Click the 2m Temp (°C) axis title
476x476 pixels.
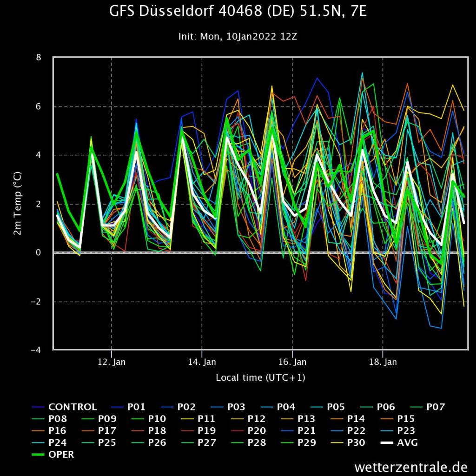click(18, 205)
